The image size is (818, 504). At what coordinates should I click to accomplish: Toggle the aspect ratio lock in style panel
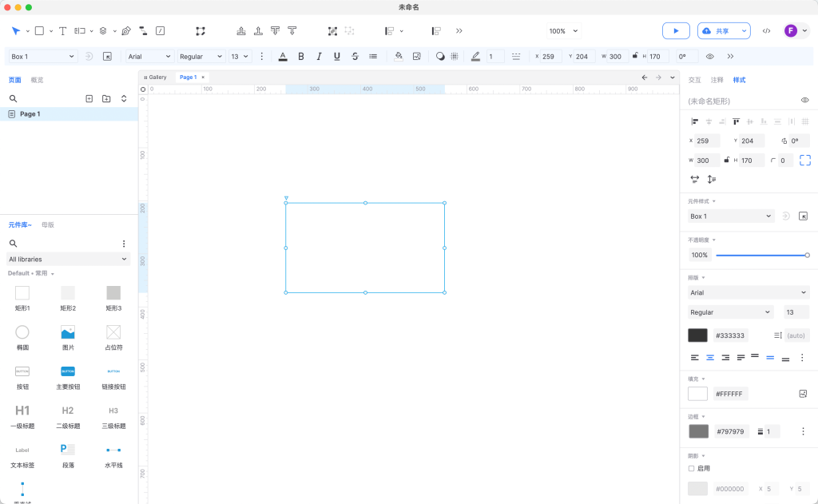[x=727, y=161]
